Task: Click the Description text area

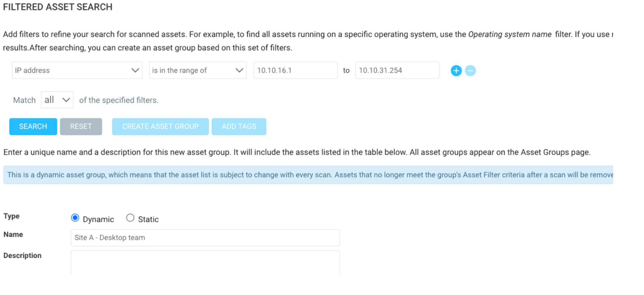Action: (205, 263)
